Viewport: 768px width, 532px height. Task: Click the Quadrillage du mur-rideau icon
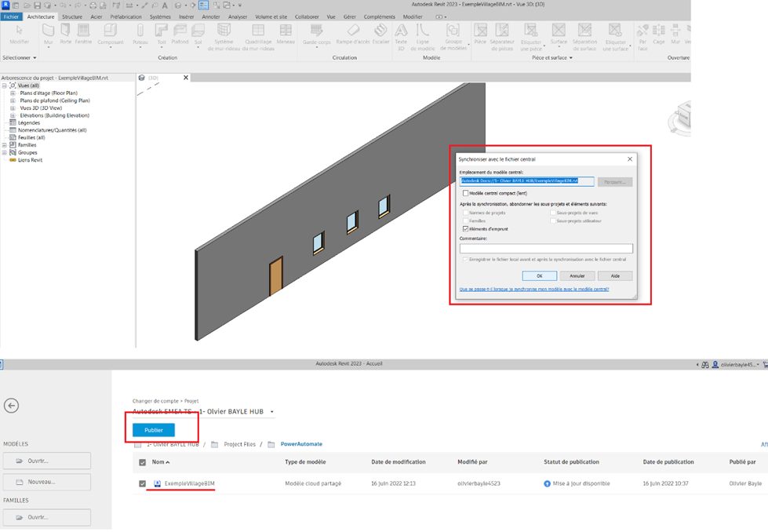[258, 31]
